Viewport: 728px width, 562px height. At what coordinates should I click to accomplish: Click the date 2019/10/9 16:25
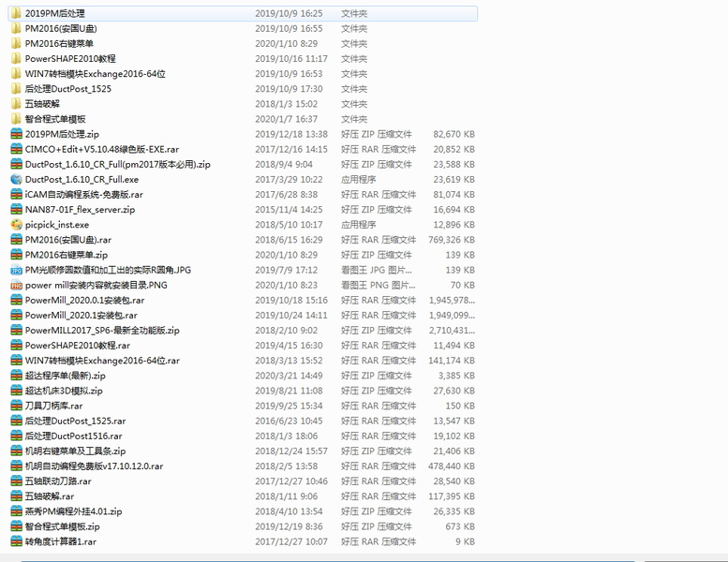[289, 13]
